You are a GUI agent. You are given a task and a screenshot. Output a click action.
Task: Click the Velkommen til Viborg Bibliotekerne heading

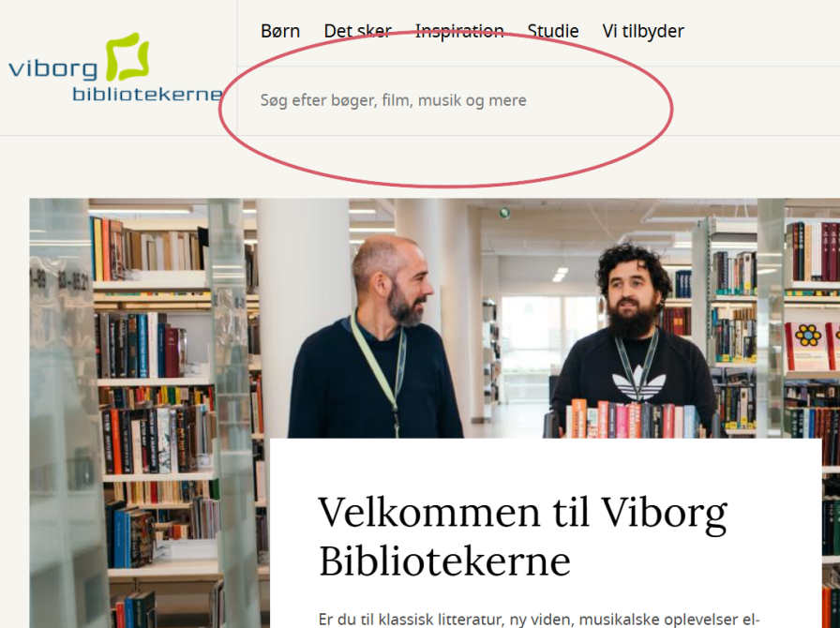point(523,536)
